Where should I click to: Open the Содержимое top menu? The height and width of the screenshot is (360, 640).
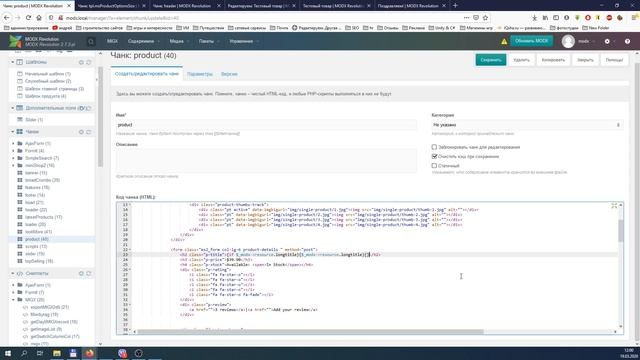[x=143, y=41]
